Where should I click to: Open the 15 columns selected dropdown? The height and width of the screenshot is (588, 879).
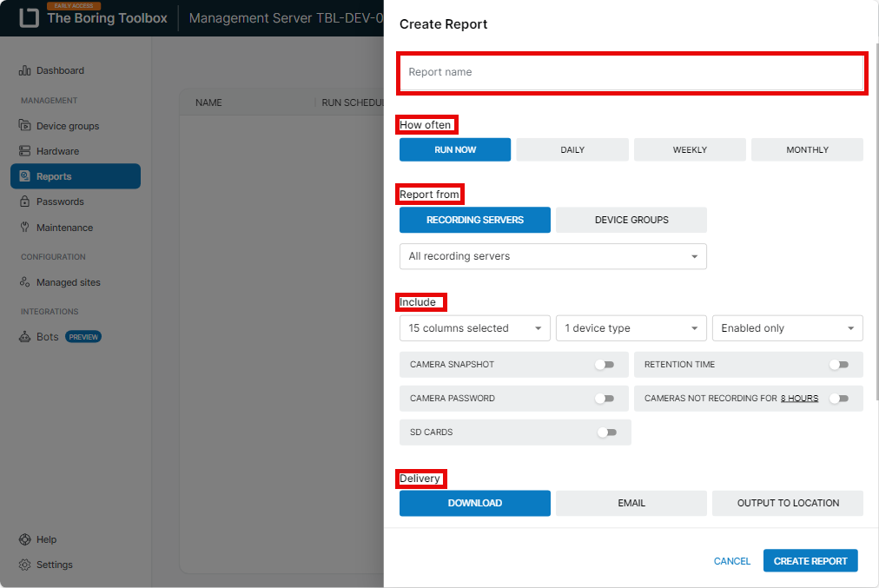pos(474,328)
